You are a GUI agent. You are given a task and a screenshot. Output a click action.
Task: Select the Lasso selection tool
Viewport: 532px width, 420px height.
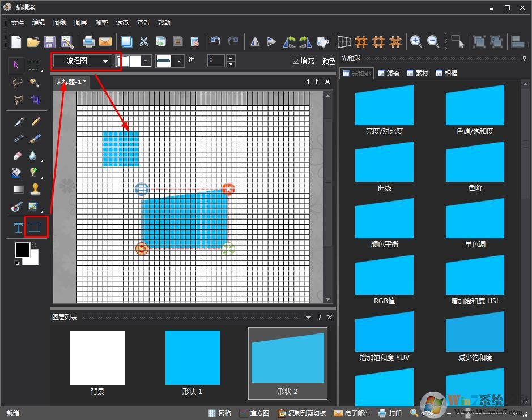[18, 83]
